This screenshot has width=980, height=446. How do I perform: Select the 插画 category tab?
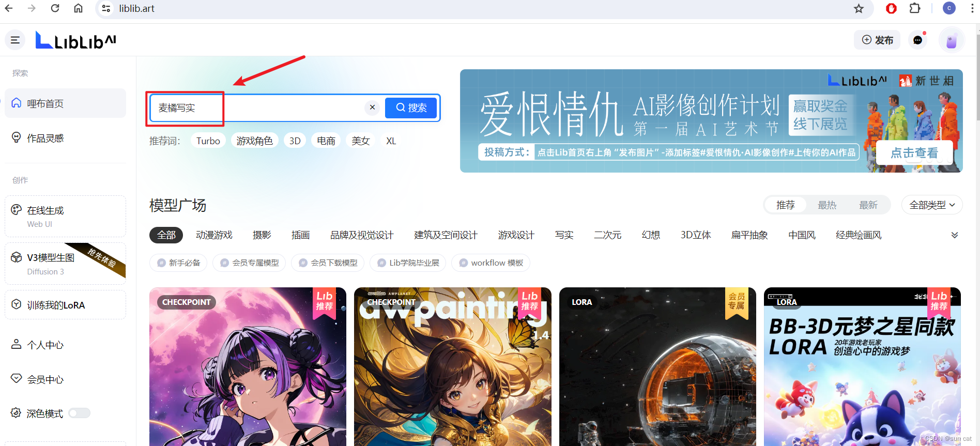[300, 235]
